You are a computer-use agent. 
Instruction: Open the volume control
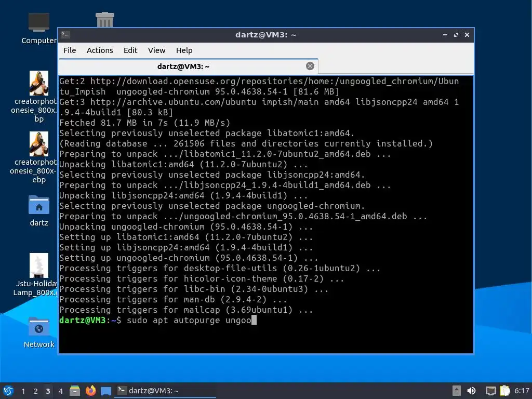471,391
